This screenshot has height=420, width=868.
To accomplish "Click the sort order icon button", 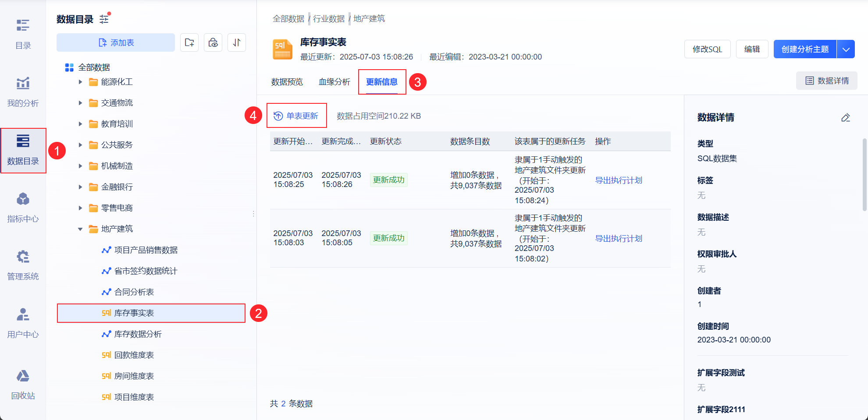I will (x=237, y=42).
